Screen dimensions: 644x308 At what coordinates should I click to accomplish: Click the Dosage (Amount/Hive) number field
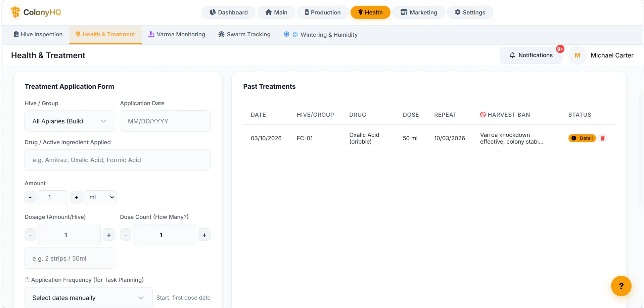pyautogui.click(x=69, y=235)
